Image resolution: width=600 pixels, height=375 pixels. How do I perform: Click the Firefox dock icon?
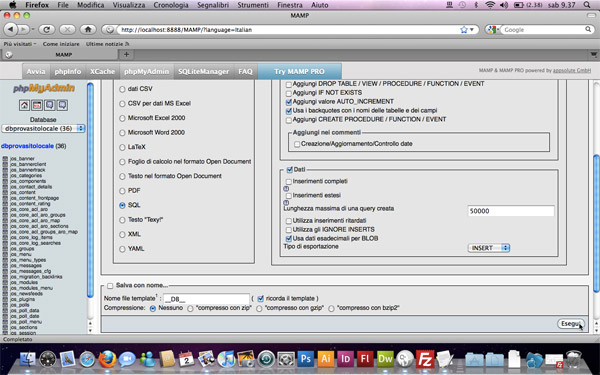point(108,359)
